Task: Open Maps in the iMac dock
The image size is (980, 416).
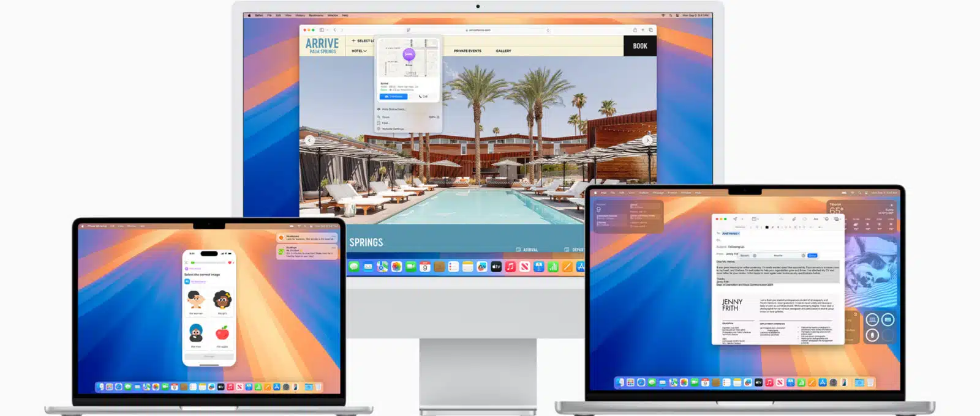Action: (x=382, y=267)
